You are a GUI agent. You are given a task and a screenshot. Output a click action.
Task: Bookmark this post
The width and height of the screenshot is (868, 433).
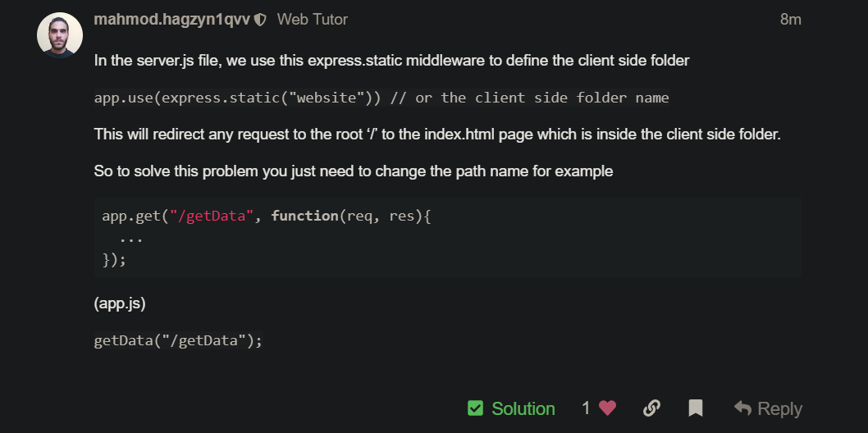695,408
